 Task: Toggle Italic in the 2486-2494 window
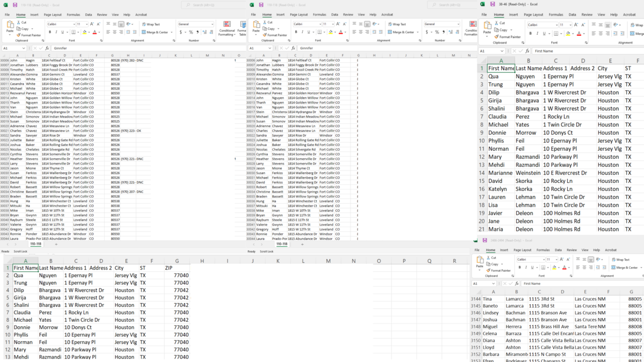click(526, 268)
